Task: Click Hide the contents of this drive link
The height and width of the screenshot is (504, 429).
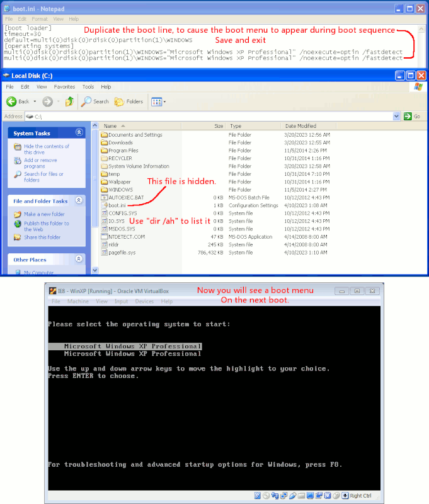Action: pos(47,149)
